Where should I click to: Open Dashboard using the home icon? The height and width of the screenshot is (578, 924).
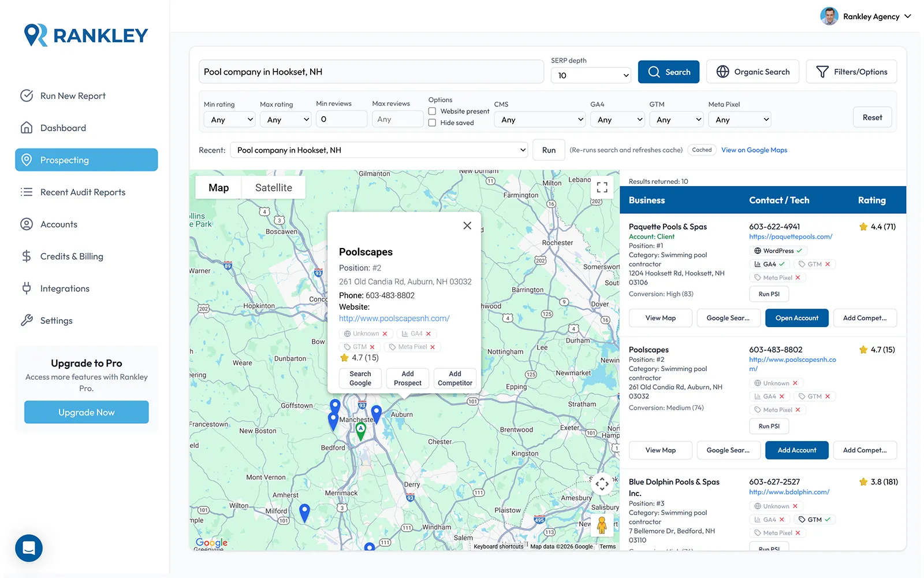[x=27, y=127]
